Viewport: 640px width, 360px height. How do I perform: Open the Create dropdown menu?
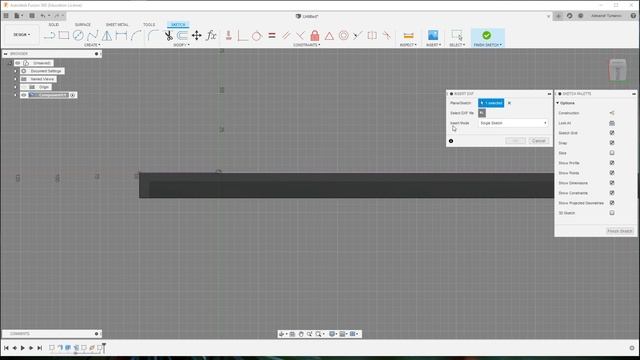[x=93, y=45]
